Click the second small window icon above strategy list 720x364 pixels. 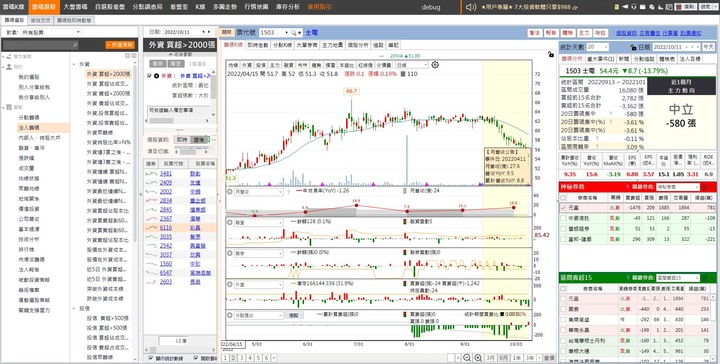coord(134,56)
